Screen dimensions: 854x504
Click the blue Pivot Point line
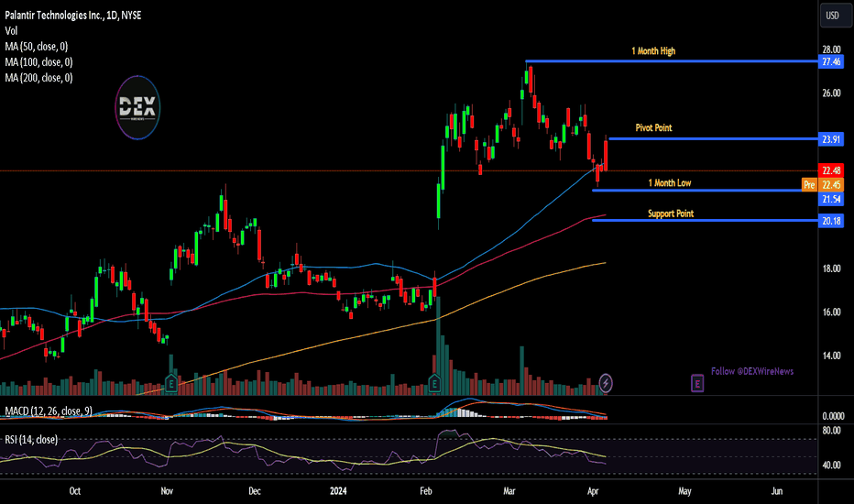713,139
